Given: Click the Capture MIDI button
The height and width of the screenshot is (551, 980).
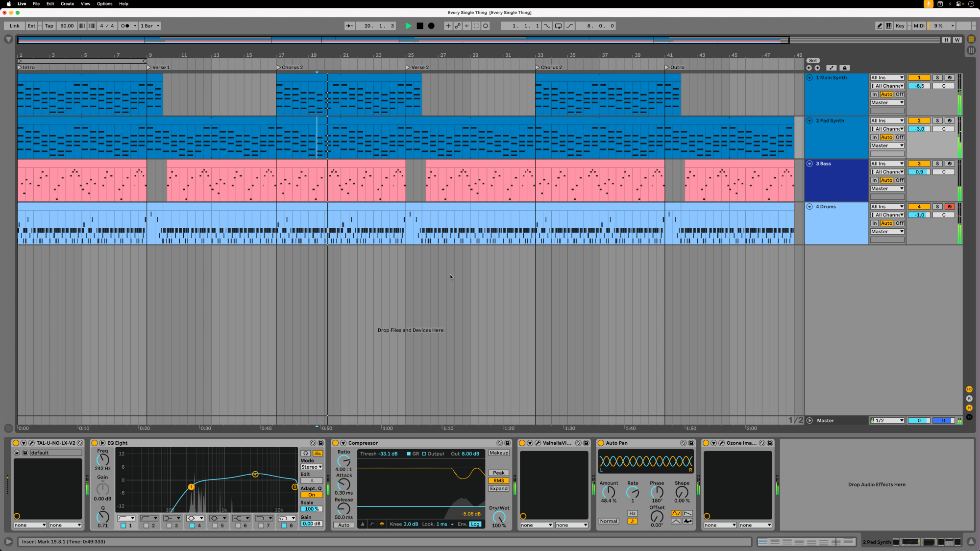Looking at the screenshot, I should tap(476, 26).
